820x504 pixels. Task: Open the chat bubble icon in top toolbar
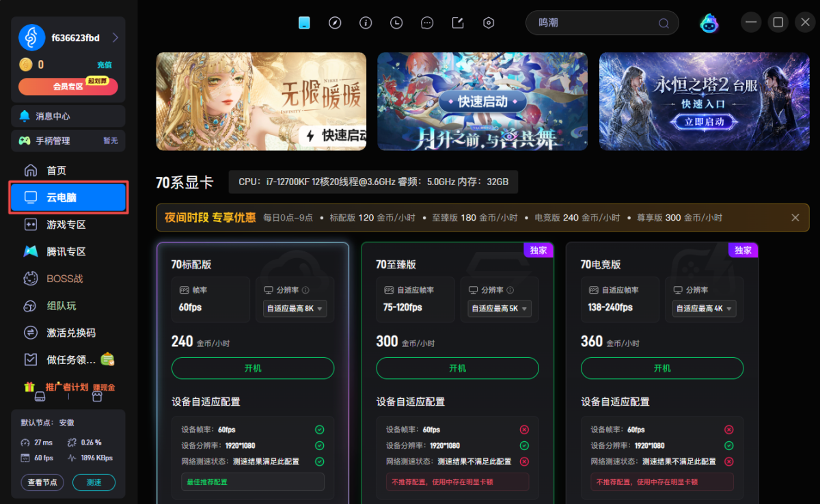point(427,23)
